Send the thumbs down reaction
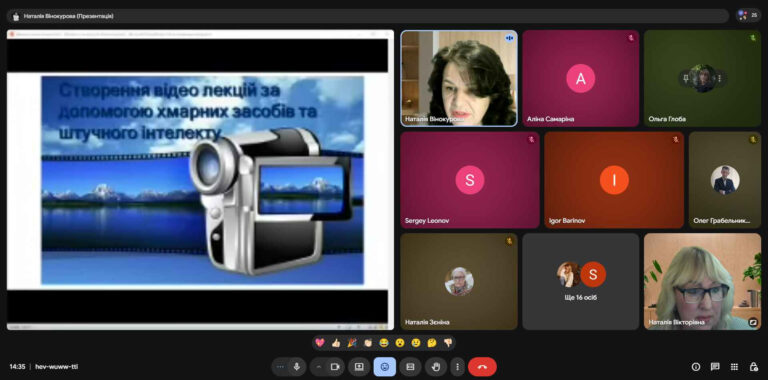The image size is (768, 380). (x=448, y=343)
